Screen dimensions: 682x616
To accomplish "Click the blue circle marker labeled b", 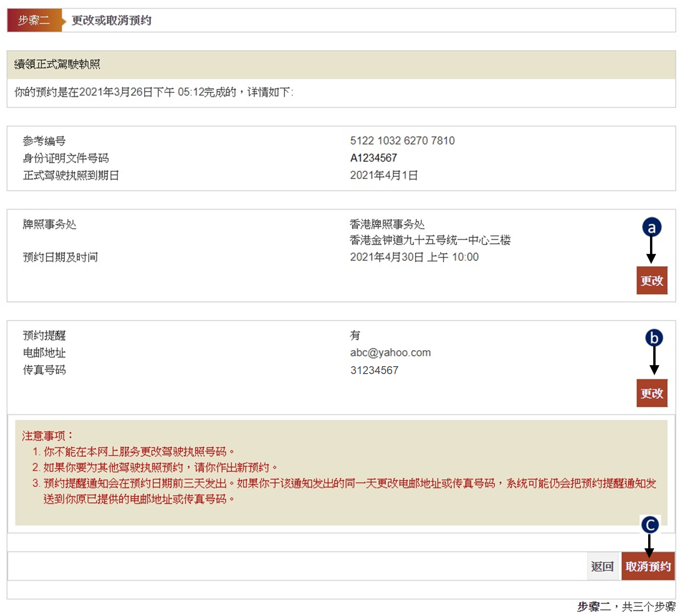I will pyautogui.click(x=654, y=338).
